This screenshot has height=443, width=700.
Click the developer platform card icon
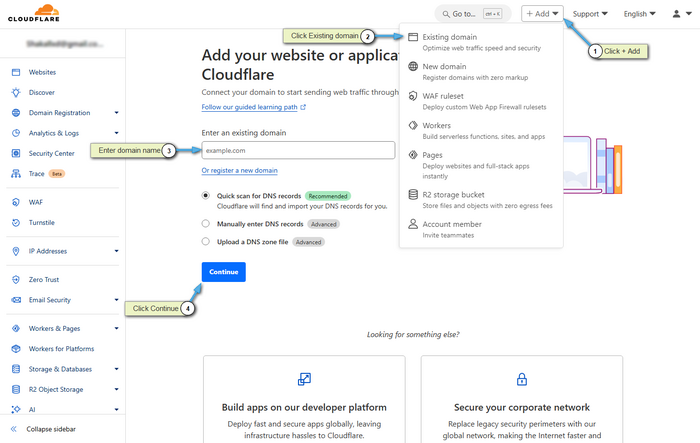tap(304, 379)
